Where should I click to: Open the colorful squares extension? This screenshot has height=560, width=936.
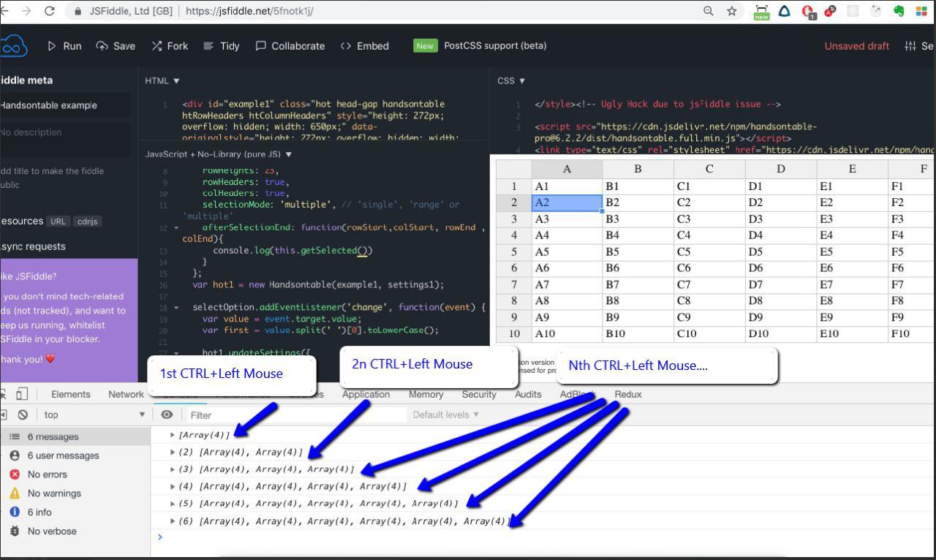(x=921, y=11)
